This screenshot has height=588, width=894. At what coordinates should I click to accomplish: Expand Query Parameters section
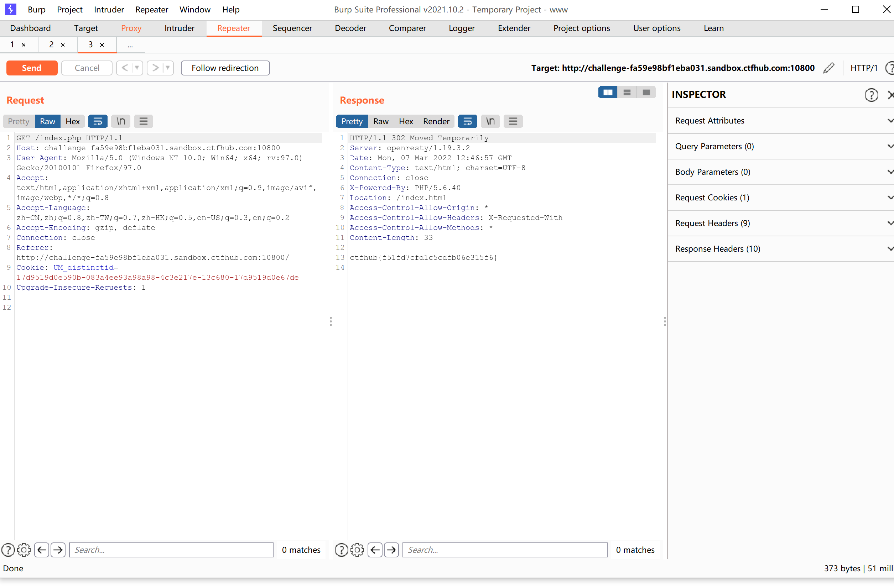(781, 146)
